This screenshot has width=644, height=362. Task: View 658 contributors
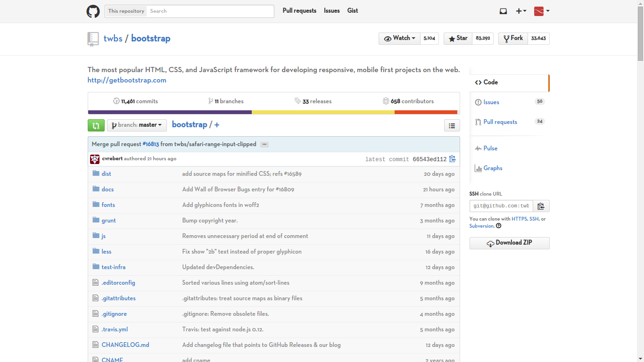coord(408,101)
